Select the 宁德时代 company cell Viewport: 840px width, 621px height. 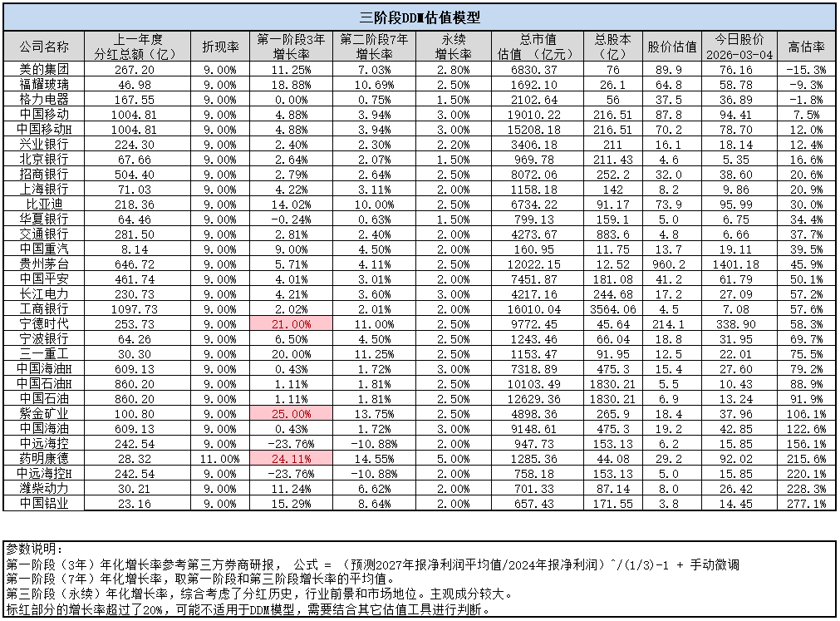click(44, 323)
